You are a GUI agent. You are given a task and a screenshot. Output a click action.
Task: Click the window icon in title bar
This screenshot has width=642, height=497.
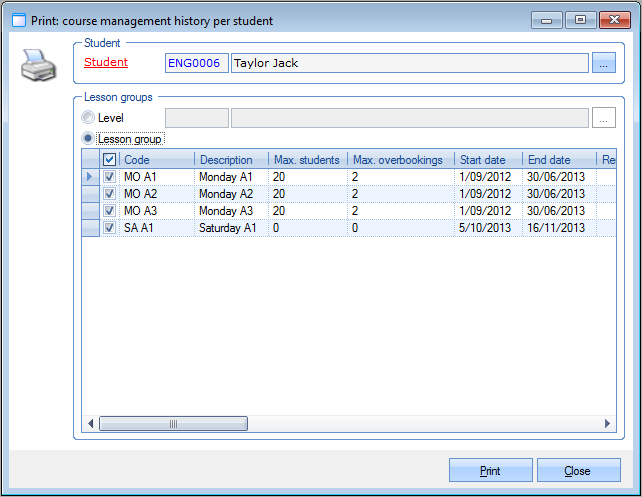click(18, 20)
